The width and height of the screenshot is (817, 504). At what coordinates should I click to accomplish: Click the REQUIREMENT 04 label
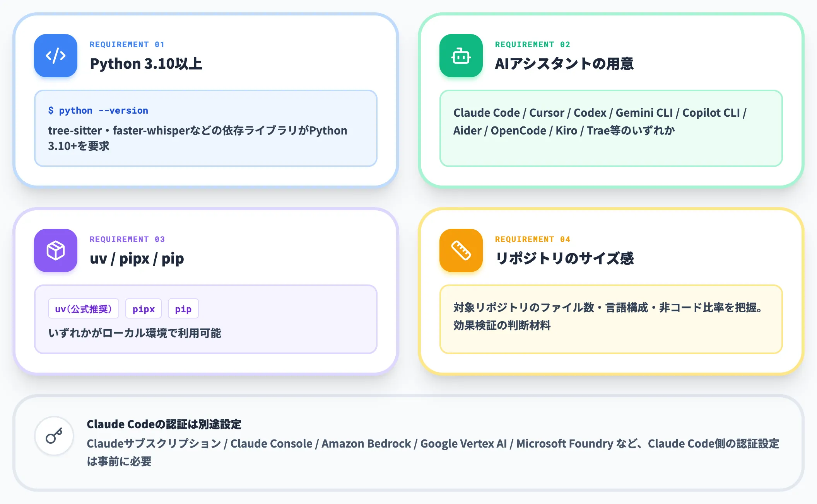pos(533,239)
